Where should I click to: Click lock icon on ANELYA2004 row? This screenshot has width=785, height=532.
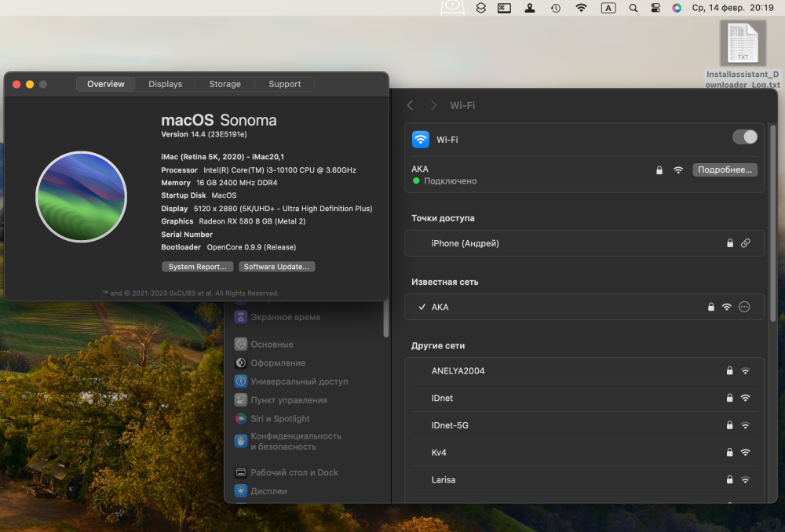[x=729, y=371]
